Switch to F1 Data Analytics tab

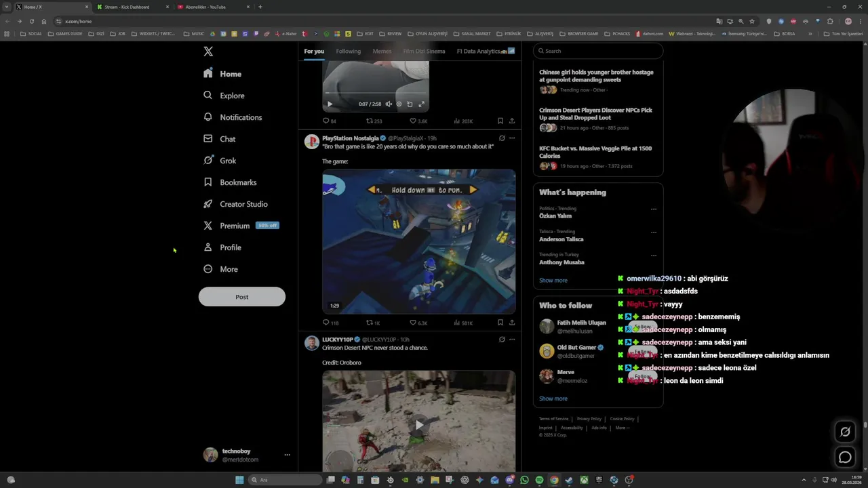[486, 52]
